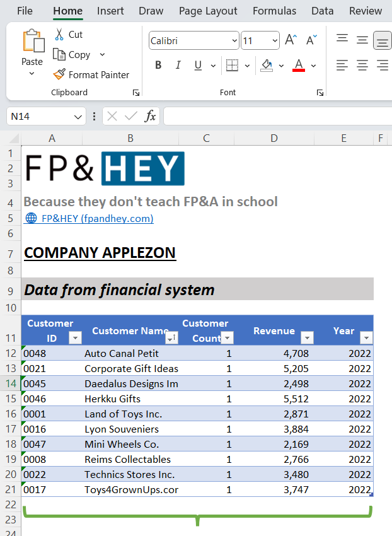Click the Cancel X beside formula bar

(112, 116)
